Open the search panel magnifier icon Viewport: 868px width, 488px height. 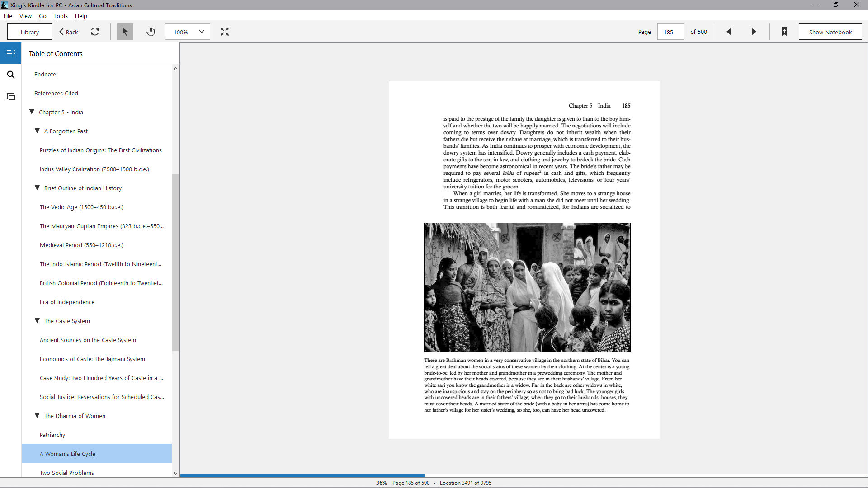tap(11, 75)
